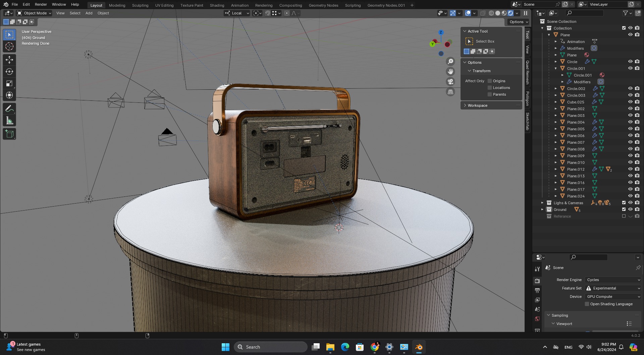Image resolution: width=644 pixels, height=355 pixels.
Task: Activate the Move tool
Action: pyautogui.click(x=9, y=60)
